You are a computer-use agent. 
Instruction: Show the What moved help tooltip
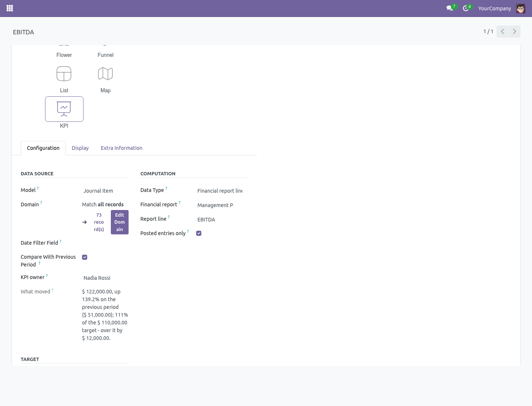click(x=52, y=290)
